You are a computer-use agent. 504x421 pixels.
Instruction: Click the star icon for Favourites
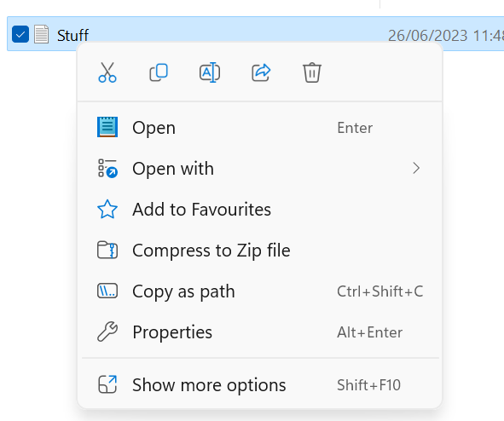tap(107, 209)
